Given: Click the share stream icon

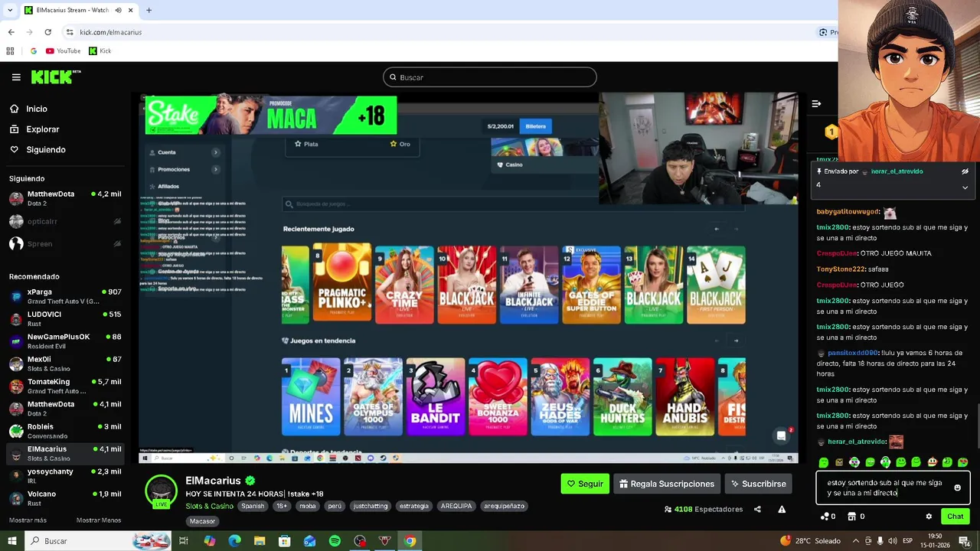Looking at the screenshot, I should tap(757, 510).
